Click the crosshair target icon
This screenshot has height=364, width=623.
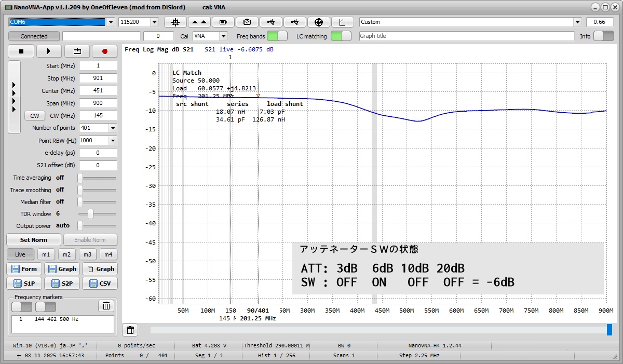[319, 22]
